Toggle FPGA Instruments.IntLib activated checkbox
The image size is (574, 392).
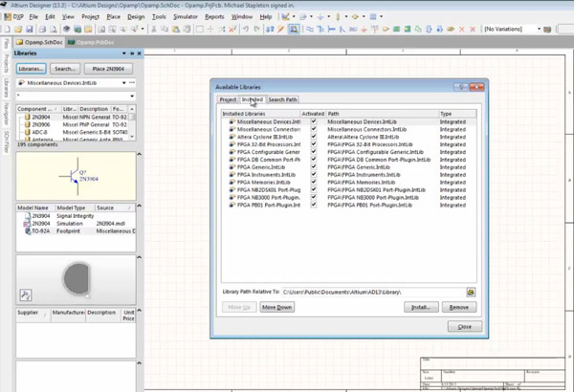pos(314,174)
